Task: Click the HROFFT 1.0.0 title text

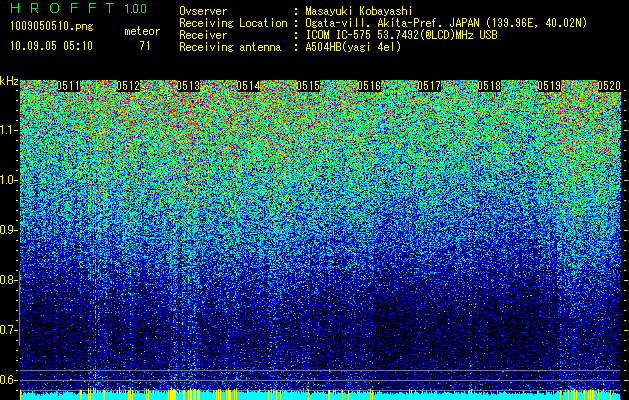Action: (79, 8)
